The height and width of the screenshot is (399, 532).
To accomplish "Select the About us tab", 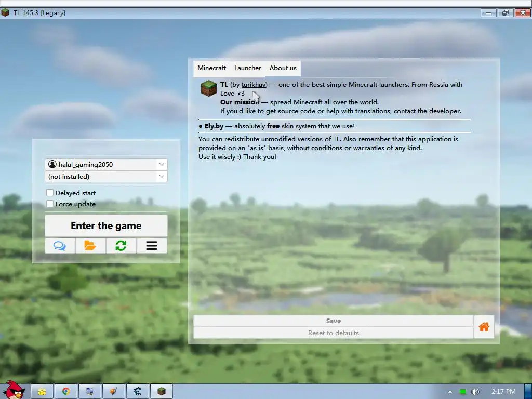I will point(283,68).
